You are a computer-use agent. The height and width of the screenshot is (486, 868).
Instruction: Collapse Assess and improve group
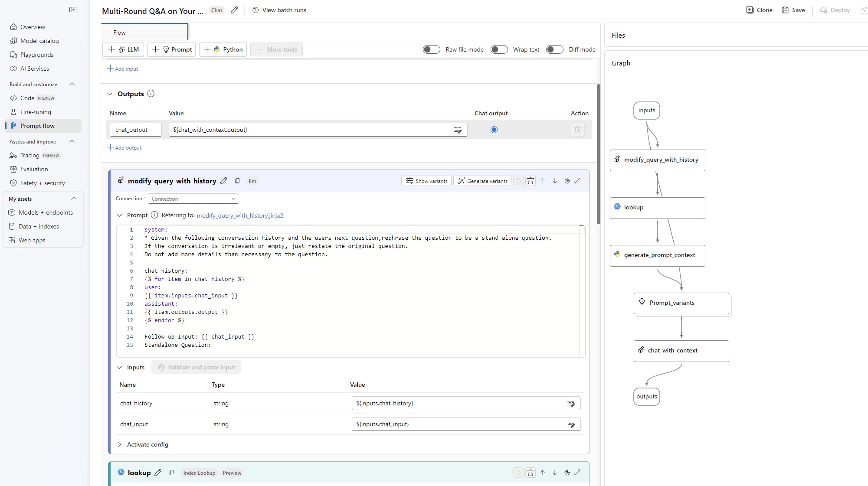coord(72,141)
